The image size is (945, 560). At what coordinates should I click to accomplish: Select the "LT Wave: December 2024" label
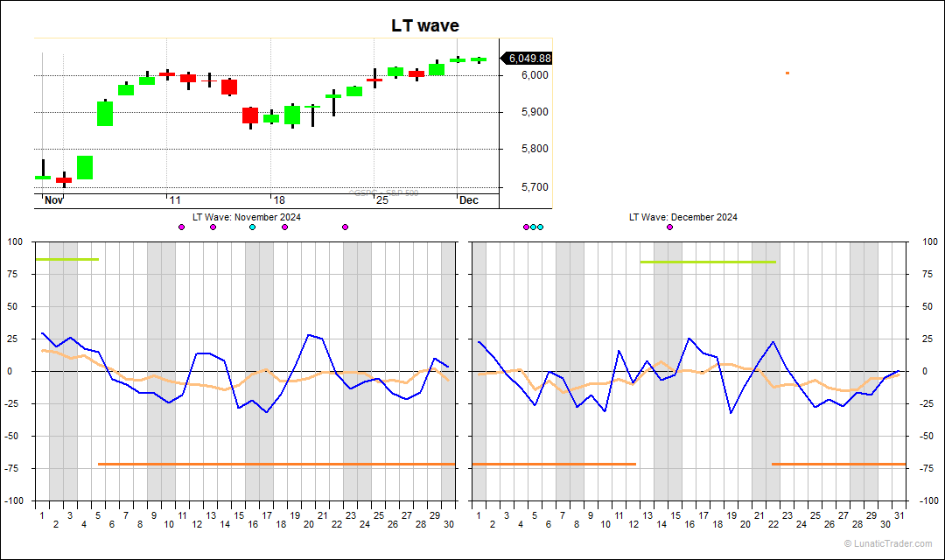pos(683,217)
